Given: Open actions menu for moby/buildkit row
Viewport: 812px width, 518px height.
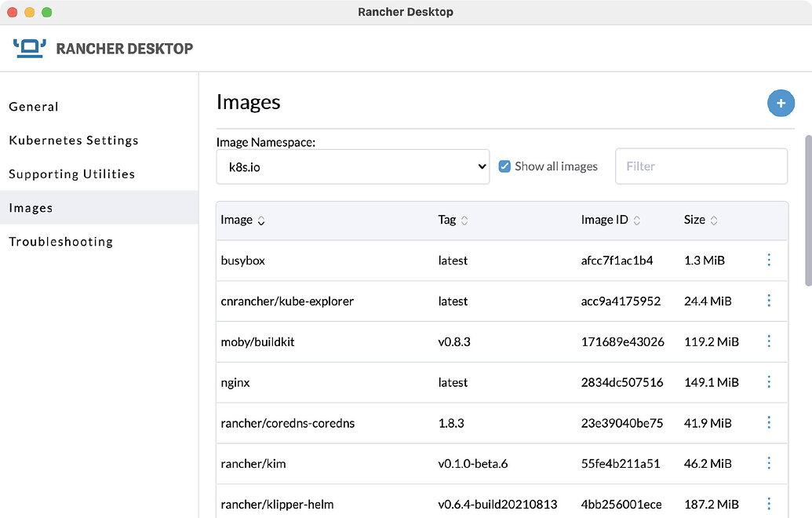Looking at the screenshot, I should point(768,341).
